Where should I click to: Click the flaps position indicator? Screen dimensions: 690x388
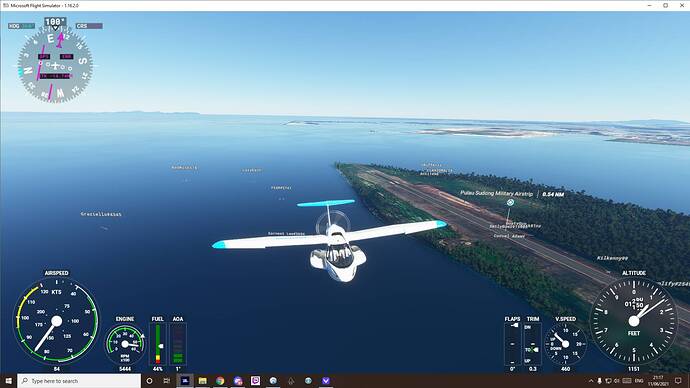point(512,344)
